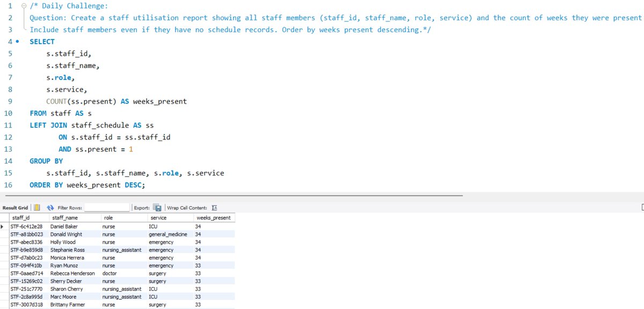
Task: Click FROM staff AS s on line 10
Action: (x=61, y=113)
